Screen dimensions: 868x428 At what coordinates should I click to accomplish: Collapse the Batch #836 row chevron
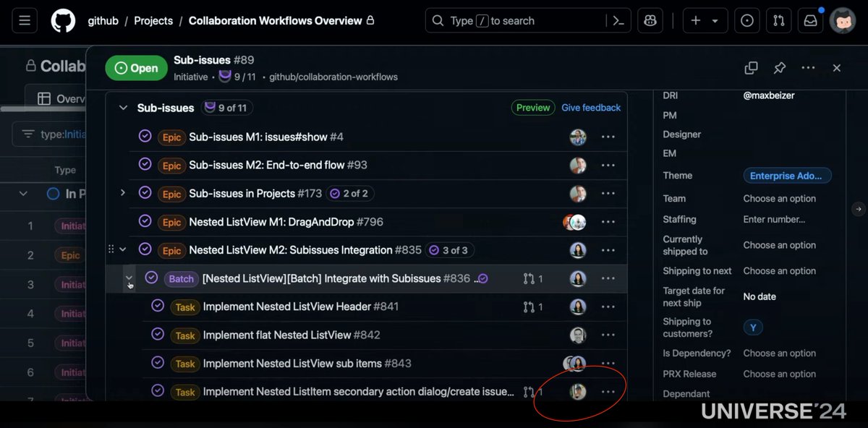click(129, 278)
